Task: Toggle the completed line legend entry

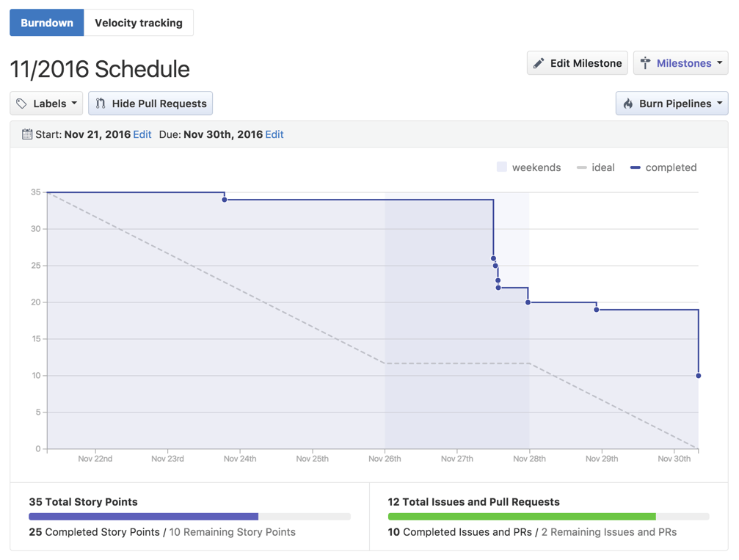Action: click(x=663, y=167)
